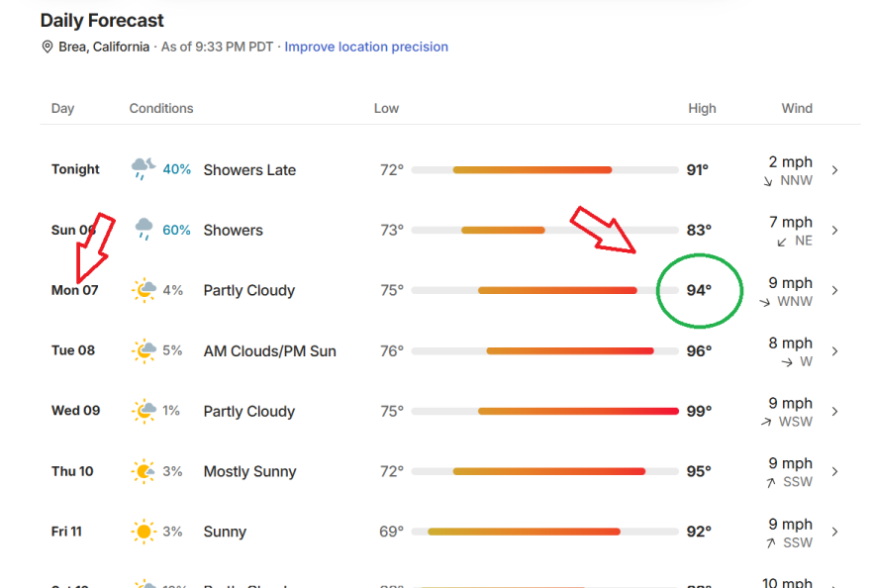Image resolution: width=872 pixels, height=588 pixels.
Task: Click Friday's sunny icon
Action: (144, 532)
